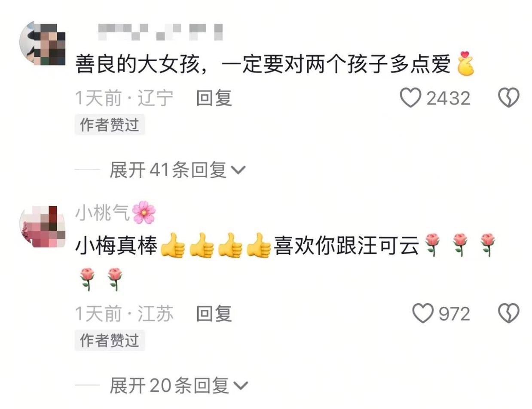Reply to the Jiangsu comment

point(214,314)
